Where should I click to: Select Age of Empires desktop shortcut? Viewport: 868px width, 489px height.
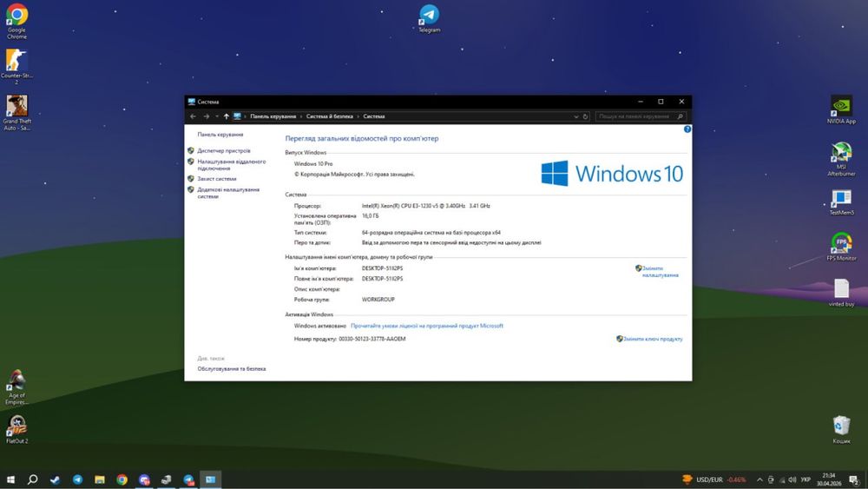pos(16,387)
